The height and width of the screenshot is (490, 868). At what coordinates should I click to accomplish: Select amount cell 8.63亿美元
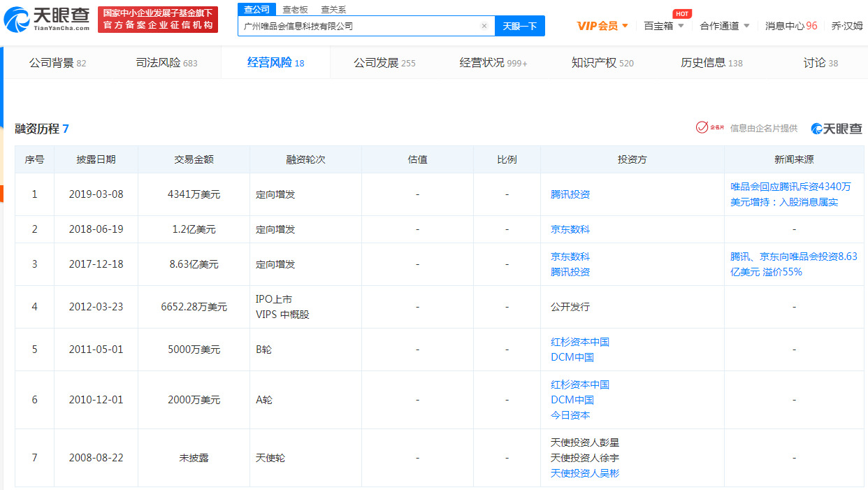(194, 264)
